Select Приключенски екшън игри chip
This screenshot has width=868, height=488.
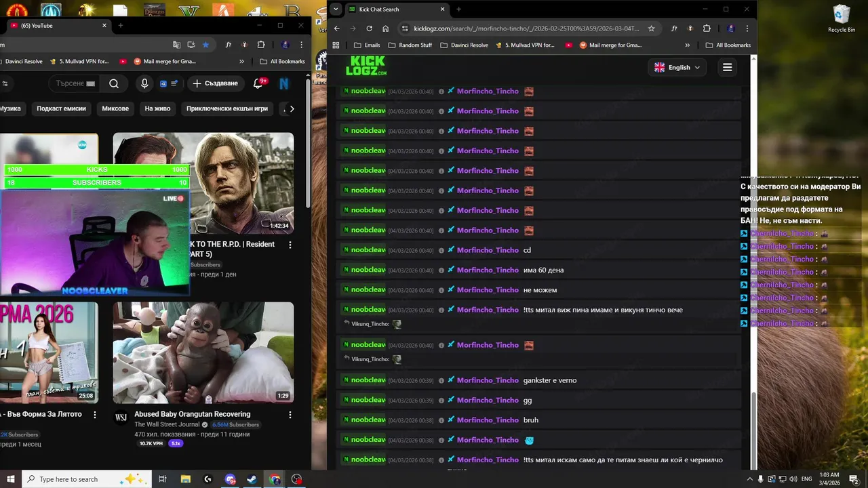coord(227,108)
